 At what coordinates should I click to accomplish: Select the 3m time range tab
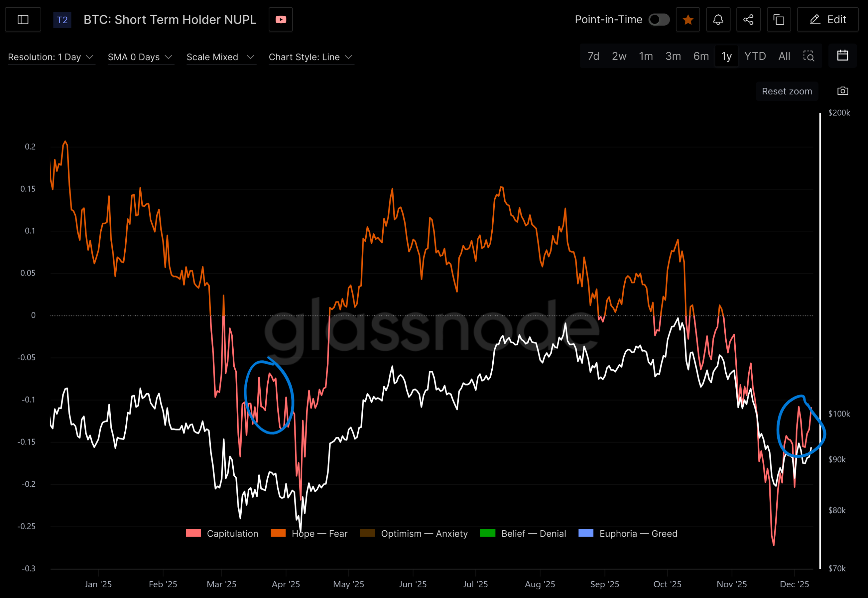673,56
